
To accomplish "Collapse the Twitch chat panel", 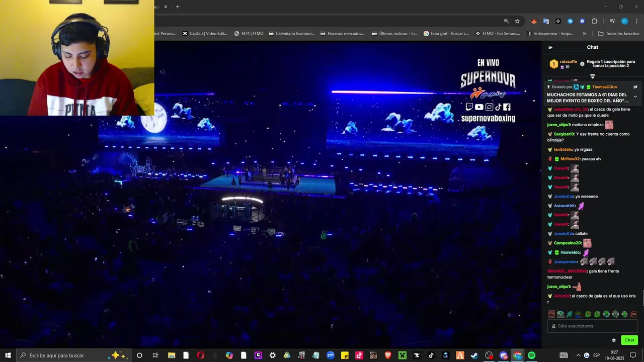I will click(550, 47).
